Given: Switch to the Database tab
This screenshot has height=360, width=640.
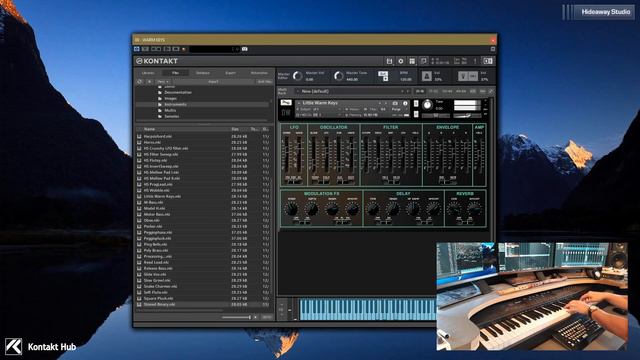Looking at the screenshot, I should pos(202,73).
